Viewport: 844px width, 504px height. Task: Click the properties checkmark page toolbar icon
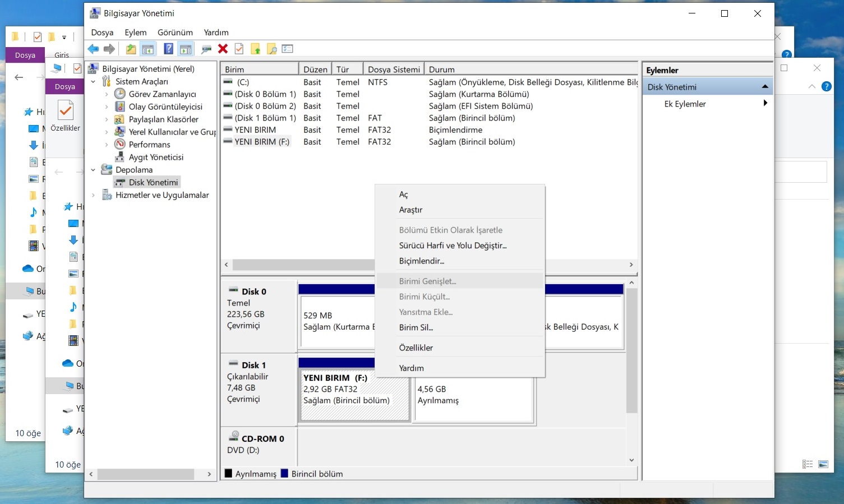tap(239, 49)
